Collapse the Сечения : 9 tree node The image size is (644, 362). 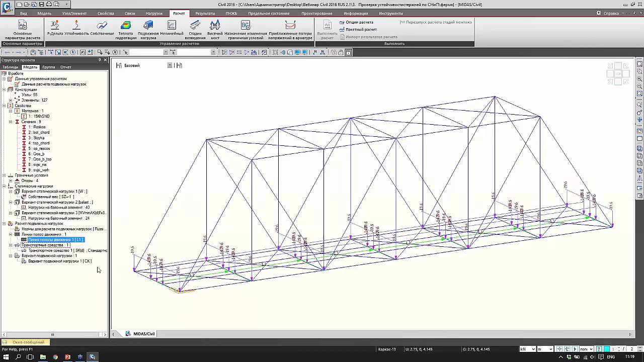click(x=11, y=122)
